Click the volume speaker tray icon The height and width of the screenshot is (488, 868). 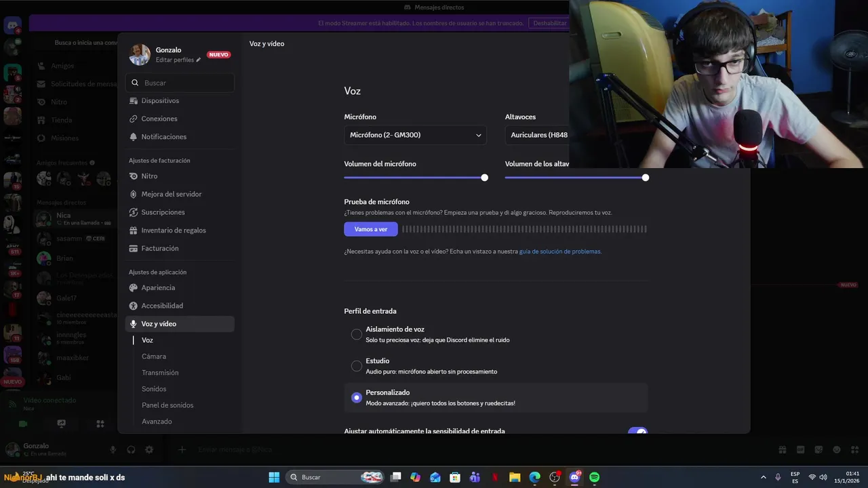tap(823, 477)
